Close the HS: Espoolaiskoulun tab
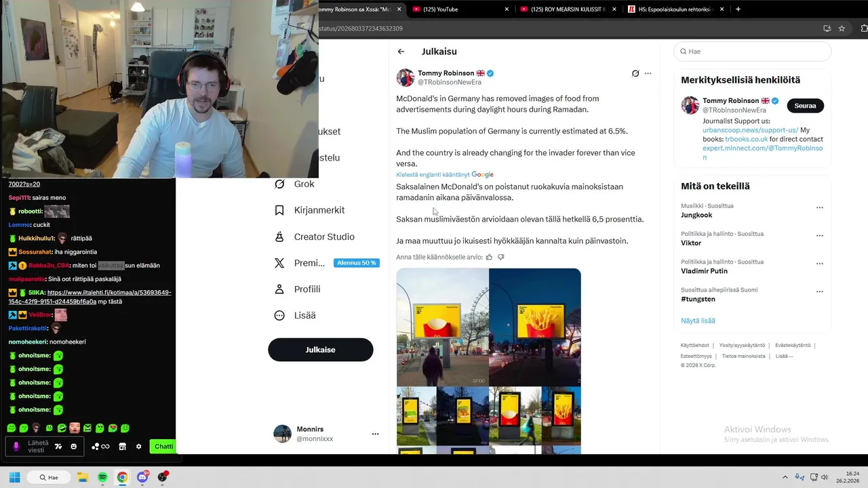Viewport: 868px width, 488px height. [722, 9]
